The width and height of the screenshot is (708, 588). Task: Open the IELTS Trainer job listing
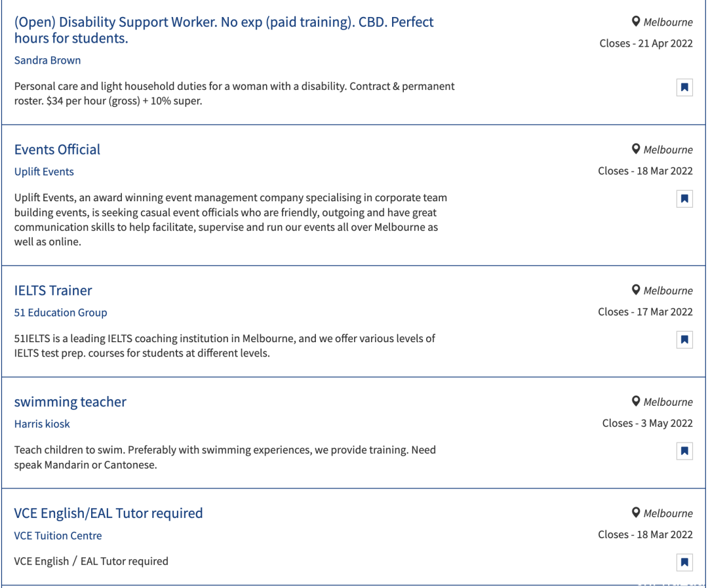[53, 290]
